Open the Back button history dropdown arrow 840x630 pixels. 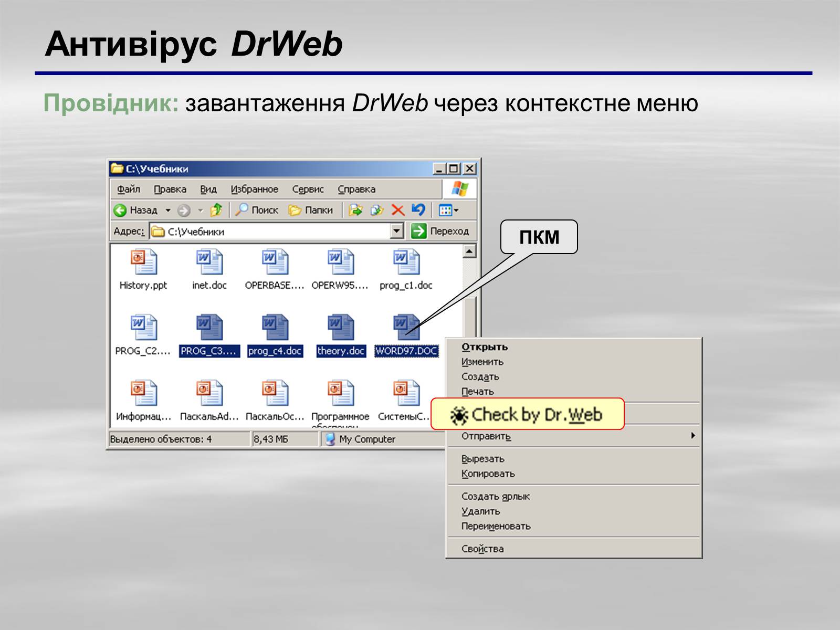168,211
